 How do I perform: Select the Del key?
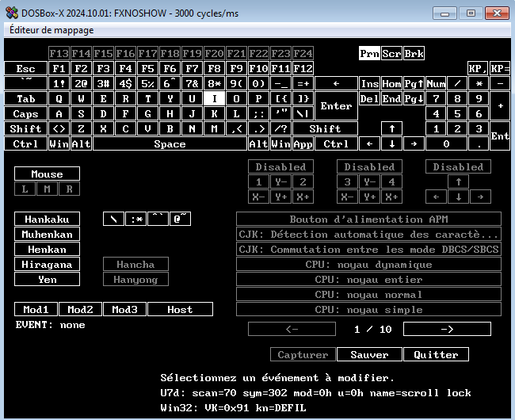coord(369,98)
